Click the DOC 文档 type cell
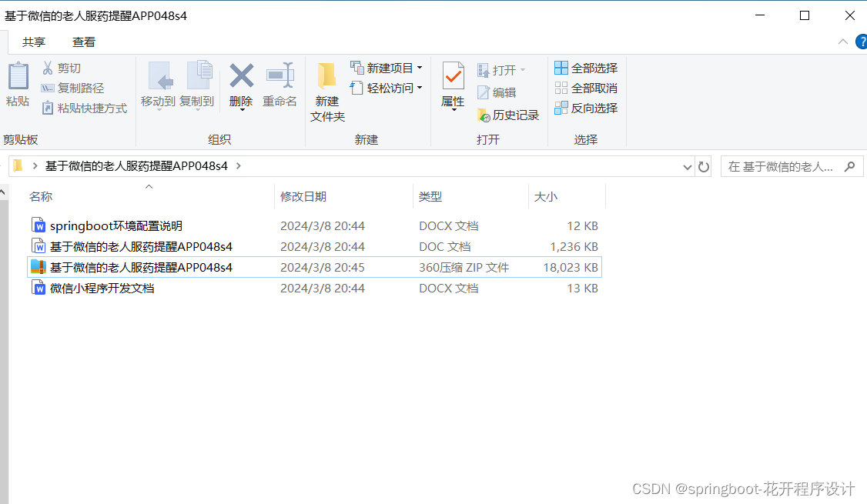The image size is (867, 504). (445, 246)
